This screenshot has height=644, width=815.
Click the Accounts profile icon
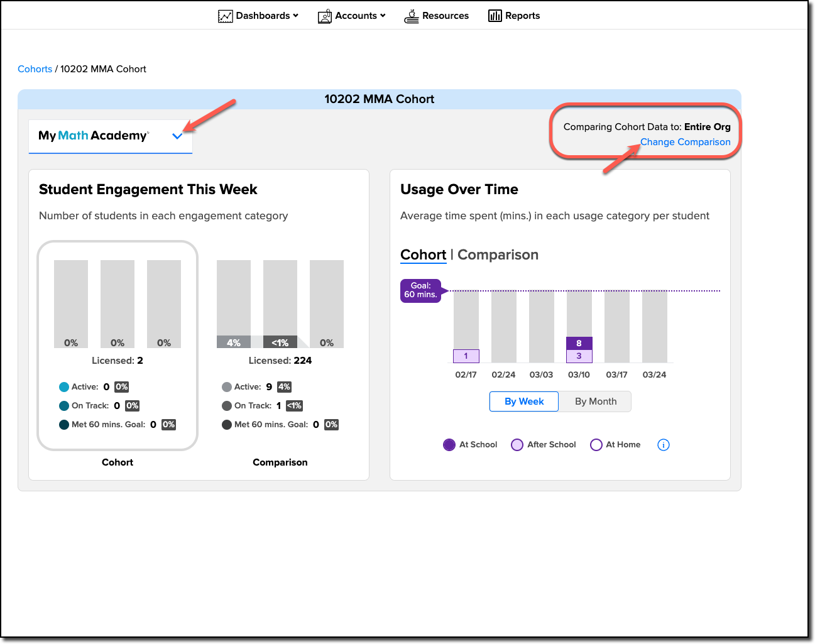pos(324,16)
